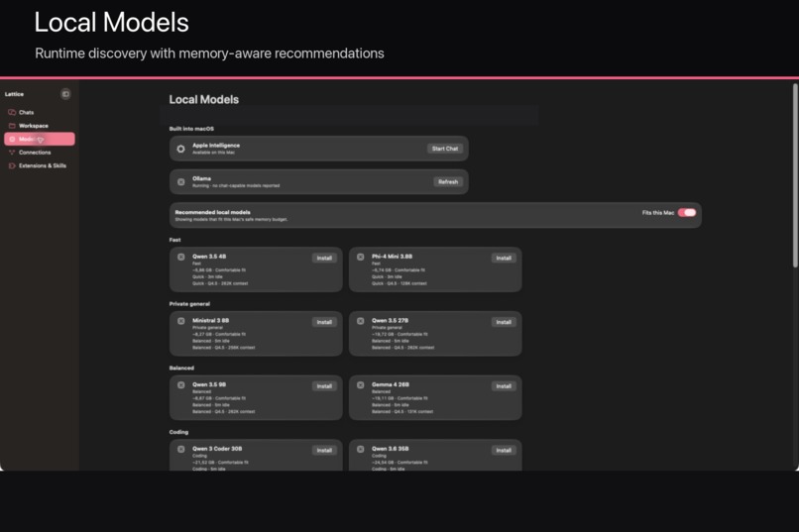Click the Qwen 3.5 4B title
This screenshot has height=532, width=799.
coord(209,257)
